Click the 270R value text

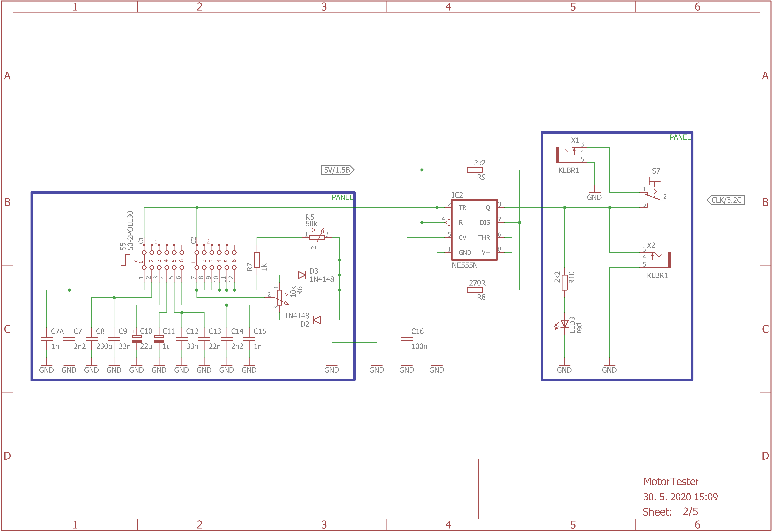[x=477, y=283]
